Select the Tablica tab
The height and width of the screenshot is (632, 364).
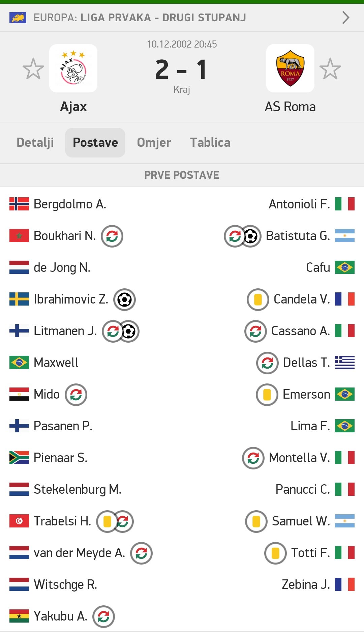click(210, 143)
